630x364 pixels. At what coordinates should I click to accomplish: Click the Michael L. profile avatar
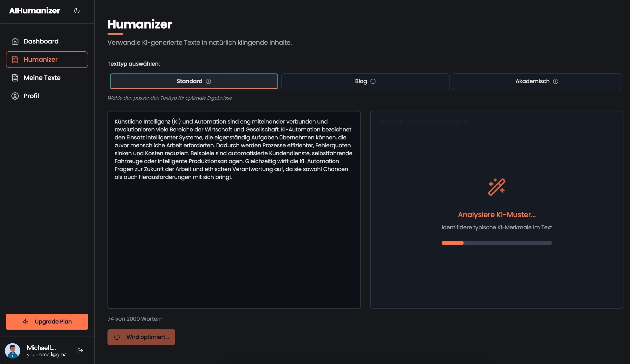[x=12, y=350]
